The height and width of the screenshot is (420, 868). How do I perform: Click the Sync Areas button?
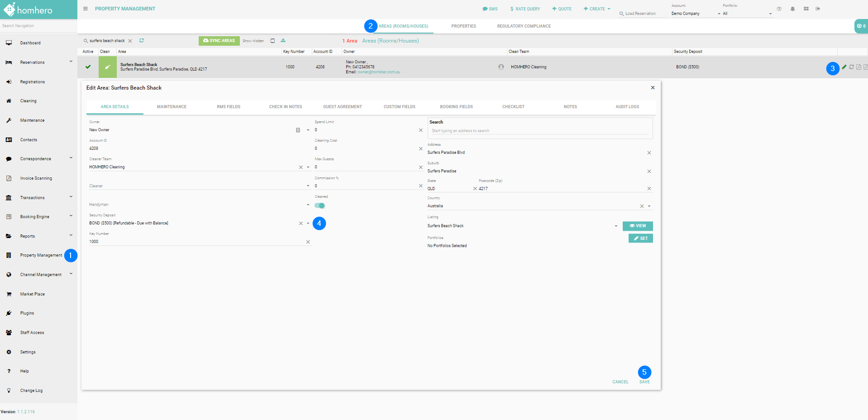tap(219, 41)
